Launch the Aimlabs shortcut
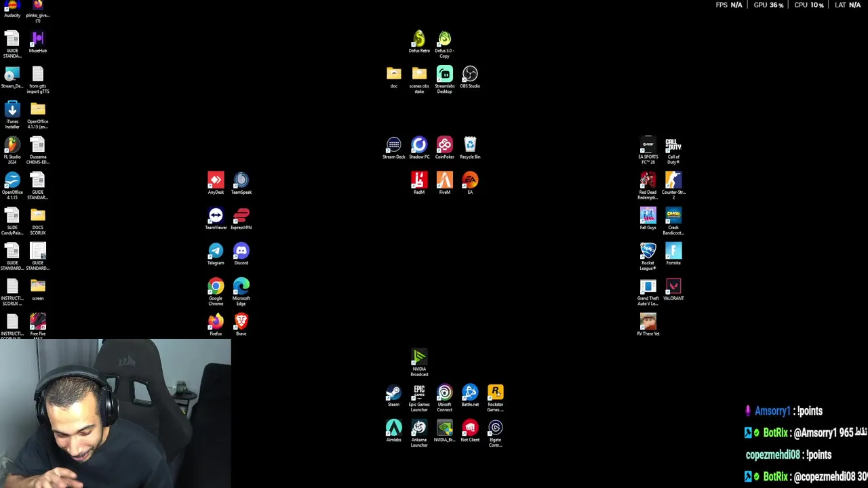868x488 pixels. click(x=394, y=431)
